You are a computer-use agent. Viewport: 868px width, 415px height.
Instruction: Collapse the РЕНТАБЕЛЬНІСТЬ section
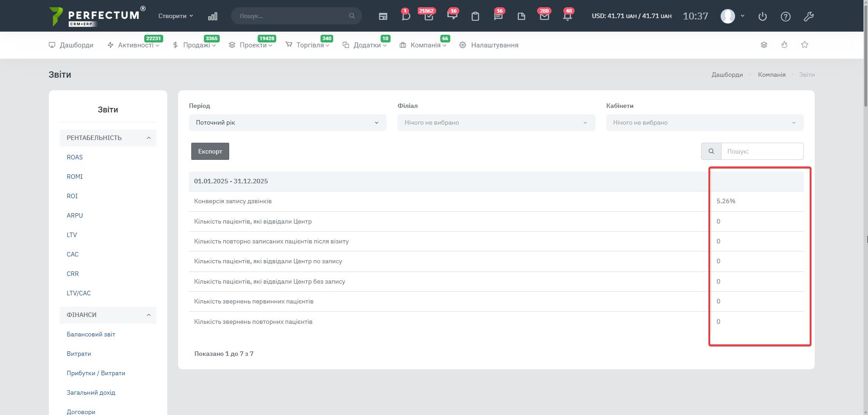tap(108, 138)
